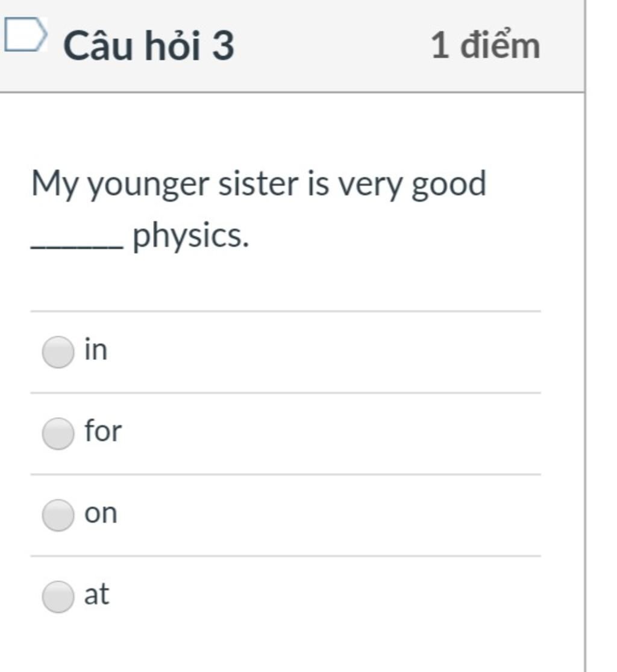Click the blank underline before 'physics'
The height and width of the screenshot is (672, 617).
[x=77, y=246]
